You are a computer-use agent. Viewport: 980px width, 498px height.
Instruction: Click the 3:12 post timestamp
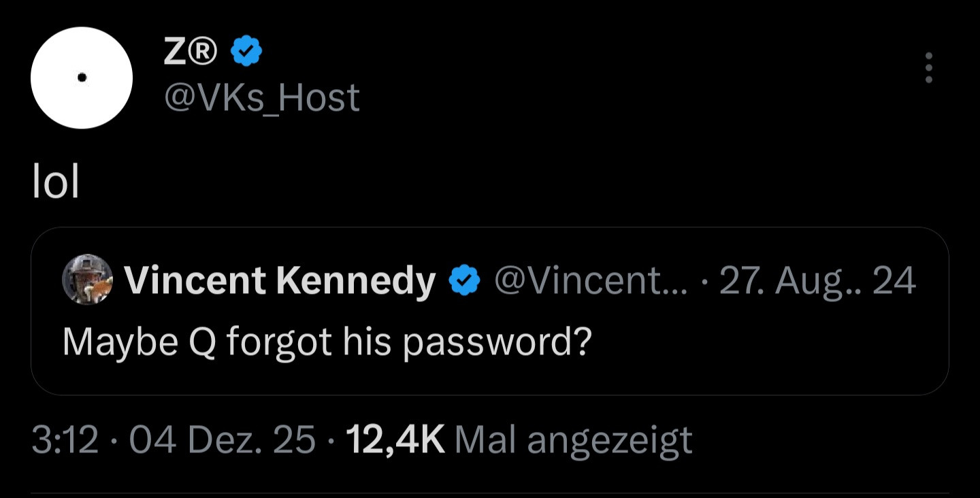tap(65, 440)
